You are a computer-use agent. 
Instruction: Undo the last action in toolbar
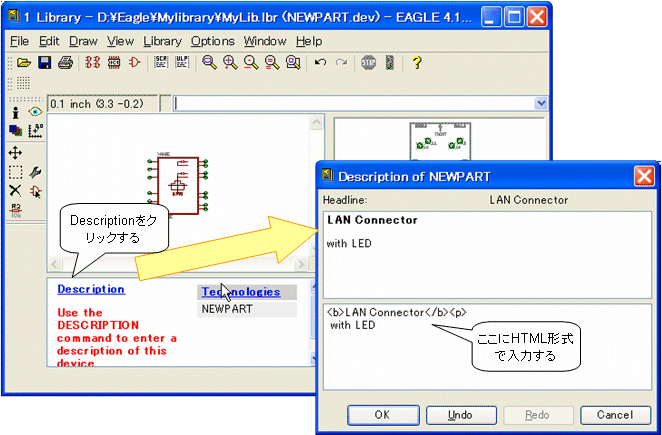tap(320, 63)
